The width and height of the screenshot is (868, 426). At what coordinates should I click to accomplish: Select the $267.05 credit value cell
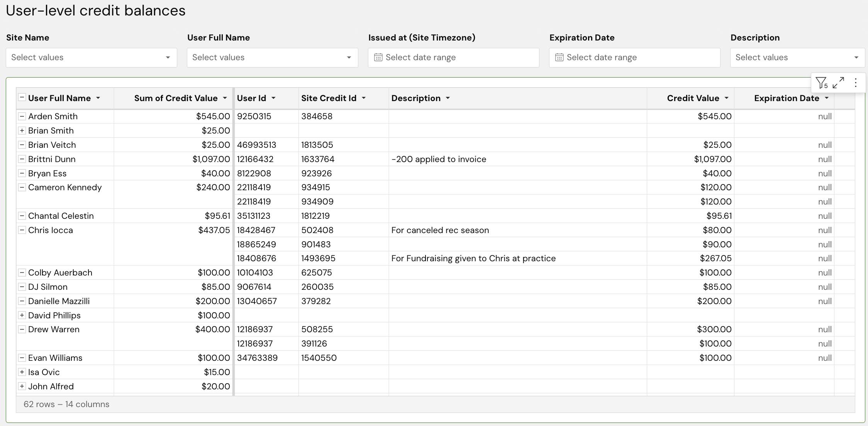pos(690,258)
